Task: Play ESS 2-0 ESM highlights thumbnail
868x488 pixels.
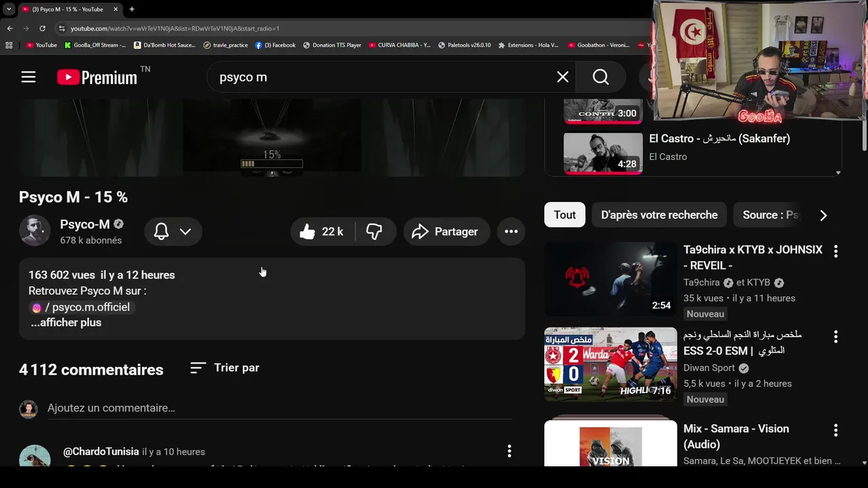Action: [610, 364]
